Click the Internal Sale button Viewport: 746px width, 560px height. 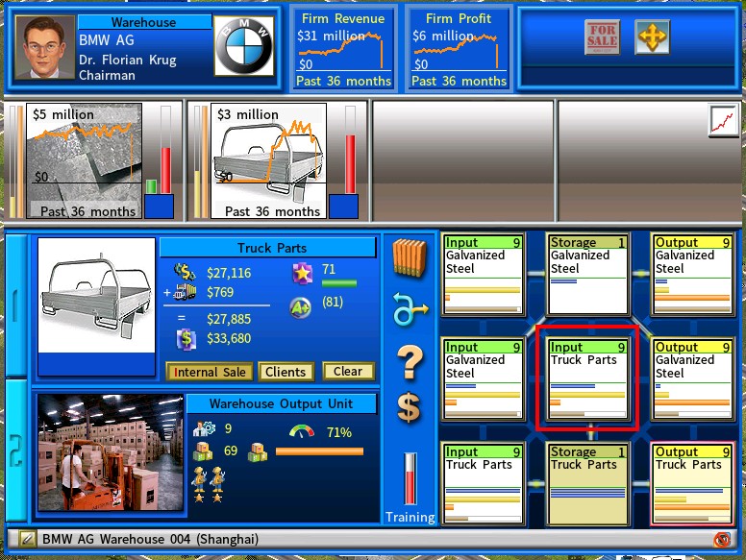click(210, 372)
